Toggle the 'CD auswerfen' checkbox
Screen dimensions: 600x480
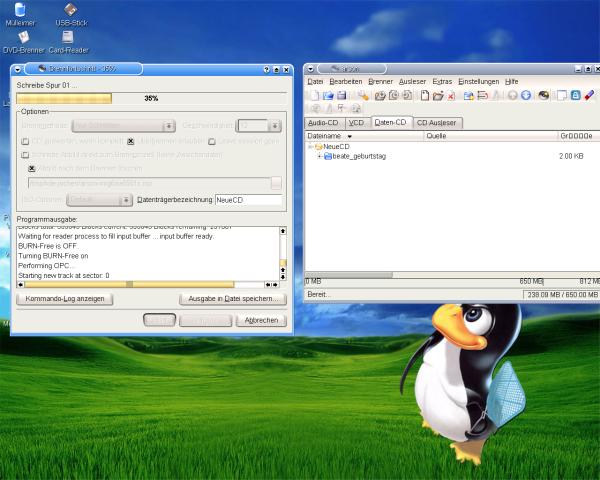pyautogui.click(x=25, y=141)
